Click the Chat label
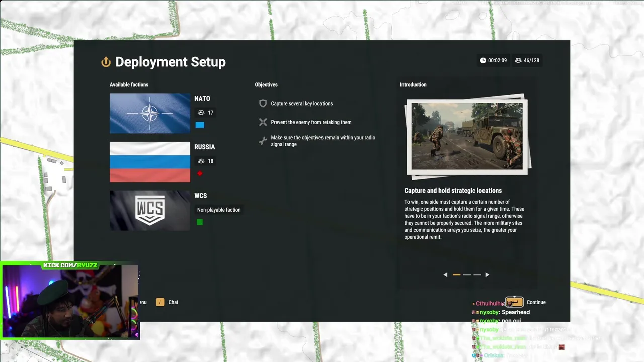644x362 pixels. tap(174, 302)
